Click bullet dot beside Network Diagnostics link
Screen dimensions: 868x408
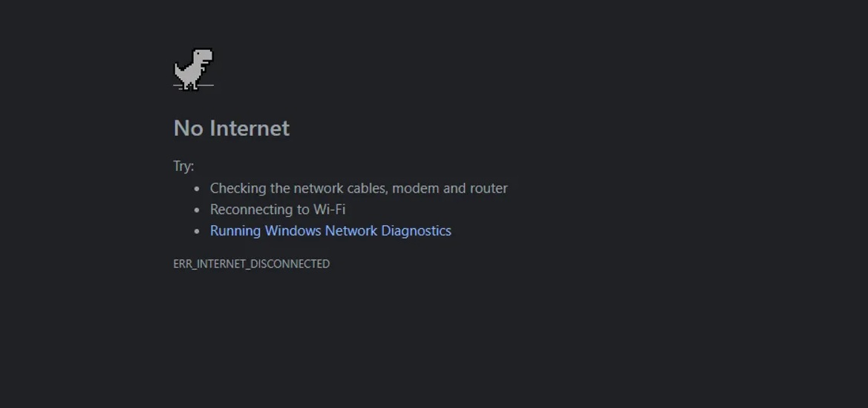197,231
